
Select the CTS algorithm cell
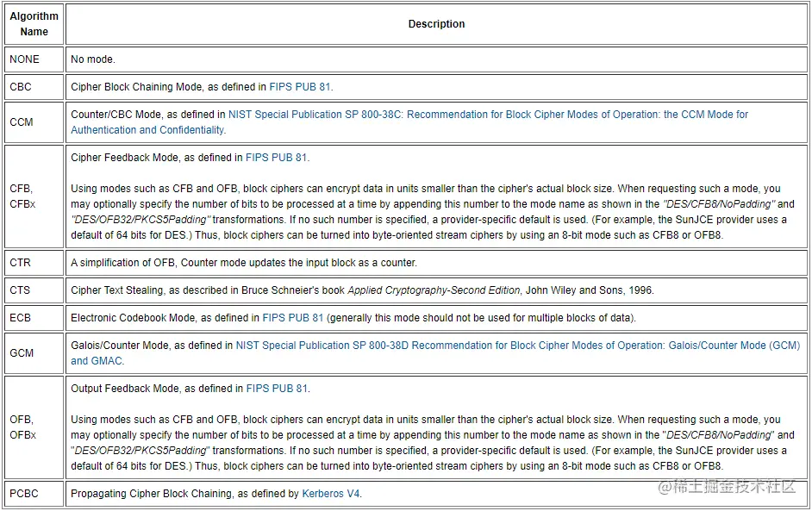pos(34,290)
